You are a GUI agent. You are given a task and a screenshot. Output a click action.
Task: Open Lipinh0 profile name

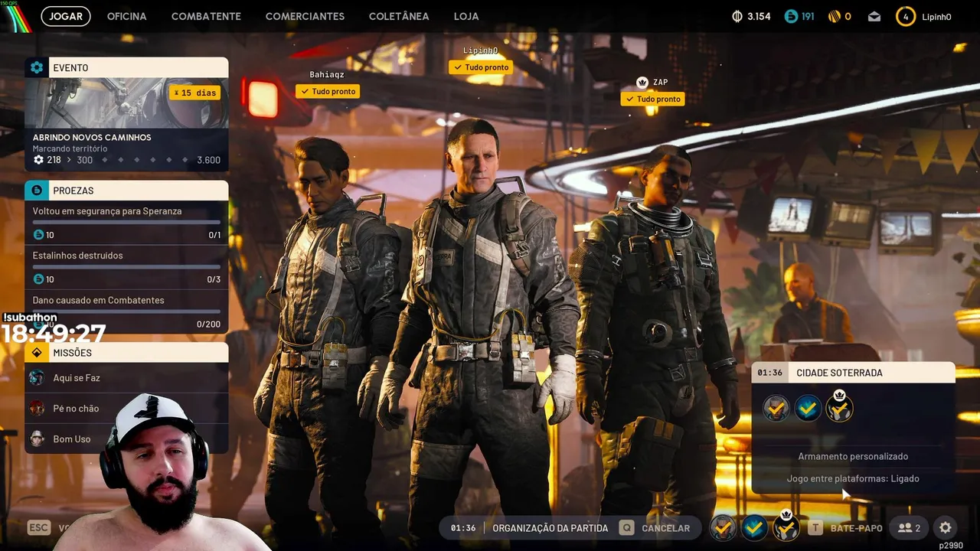click(x=936, y=16)
